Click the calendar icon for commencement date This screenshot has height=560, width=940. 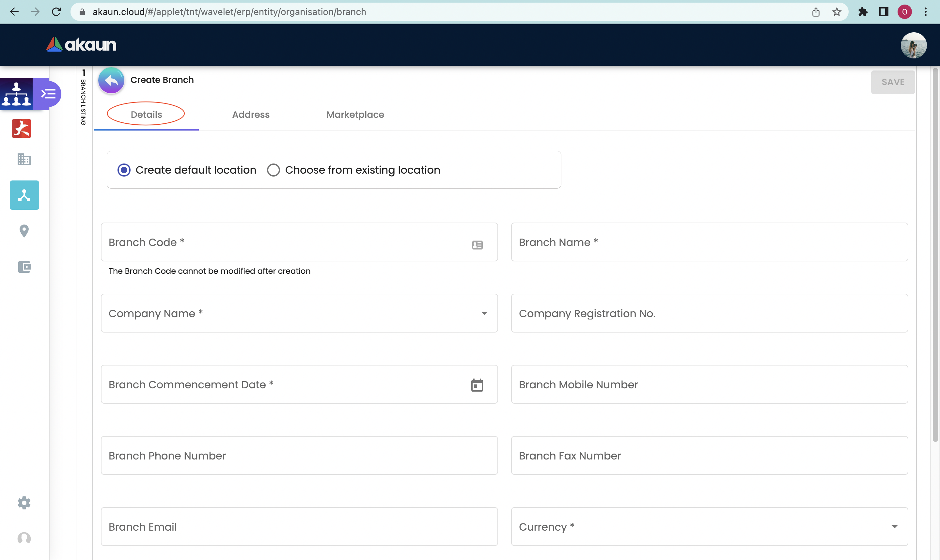click(477, 385)
